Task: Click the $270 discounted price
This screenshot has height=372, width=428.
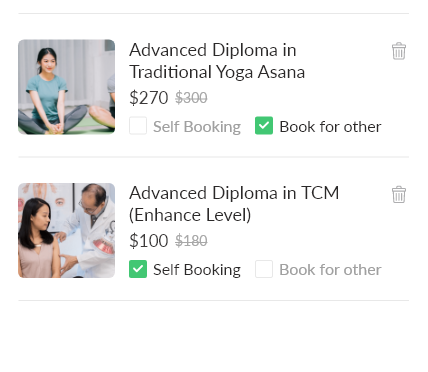Action: [149, 98]
